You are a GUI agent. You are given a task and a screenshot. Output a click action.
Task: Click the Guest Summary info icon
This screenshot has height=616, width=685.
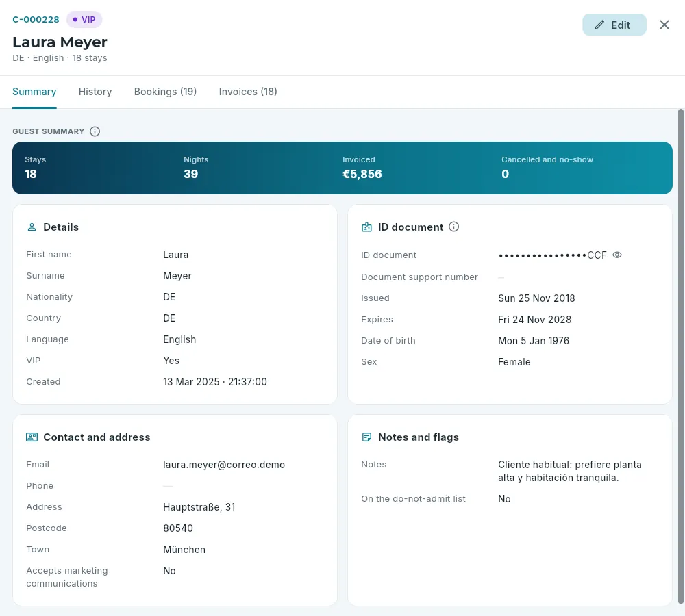coord(95,131)
